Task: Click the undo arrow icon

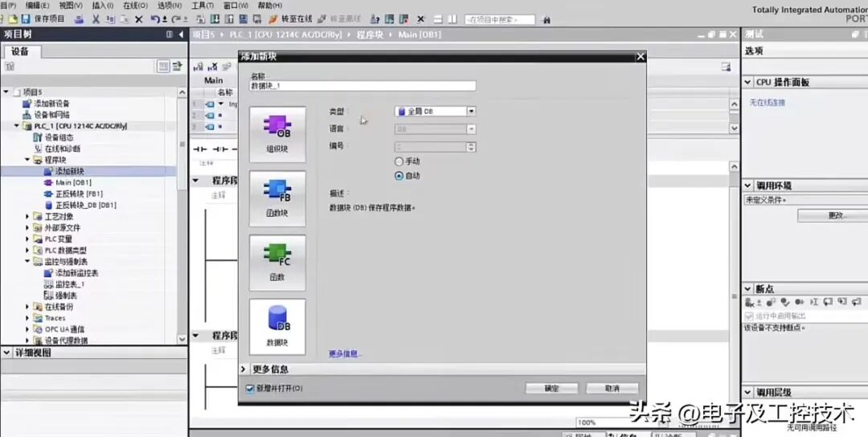Action: (155, 19)
